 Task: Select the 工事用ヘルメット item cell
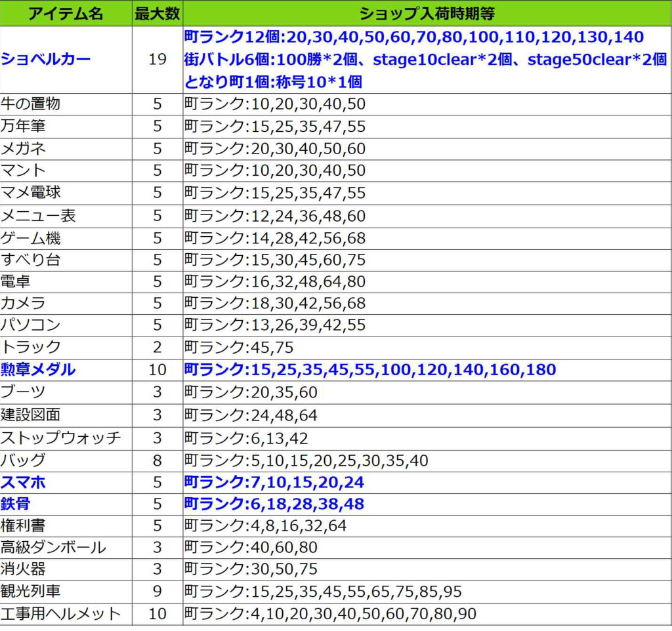[61, 614]
